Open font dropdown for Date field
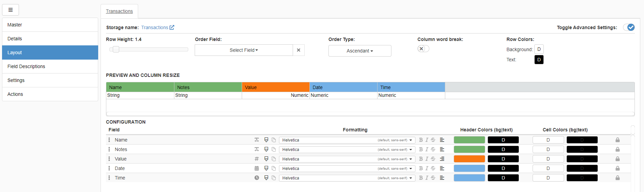Image resolution: width=644 pixels, height=192 pixels. pos(347,168)
